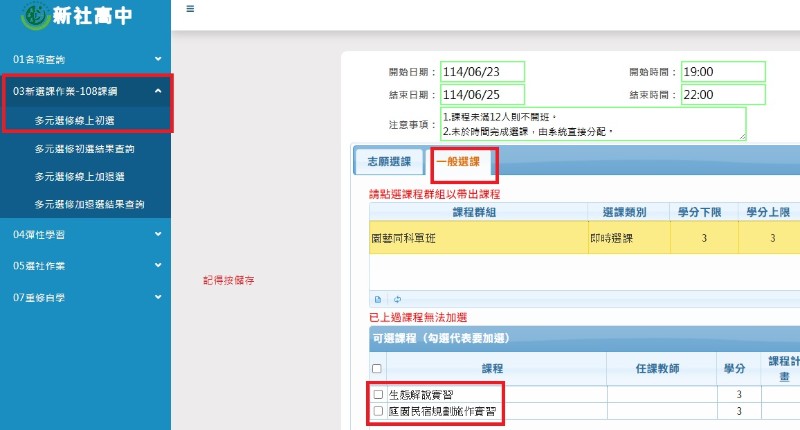Click the hamburger menu icon in top bar
Screen dimensions: 800x430
coord(190,8)
